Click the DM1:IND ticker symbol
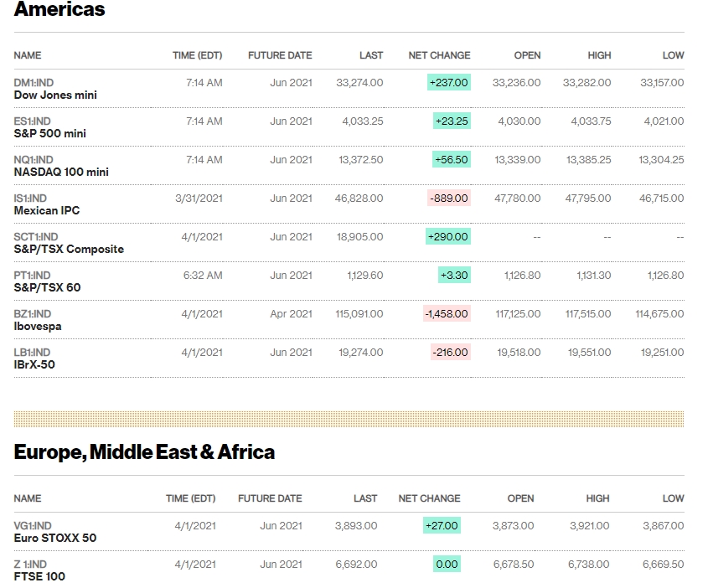 coord(34,83)
